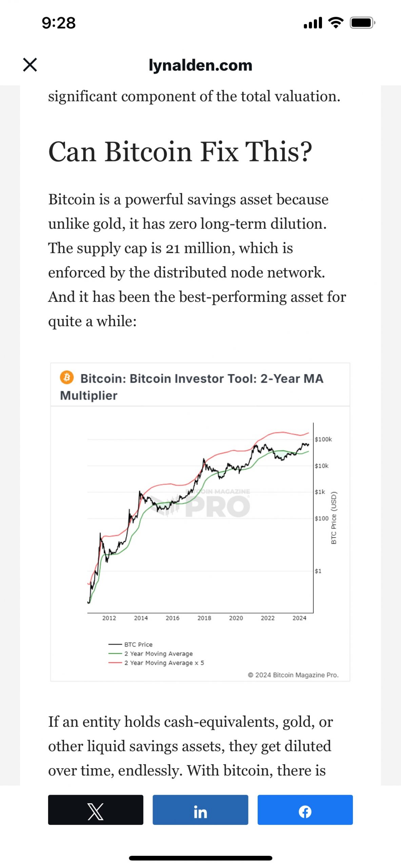Close the in-app browser with X
This screenshot has height=868, width=401.
click(x=30, y=64)
